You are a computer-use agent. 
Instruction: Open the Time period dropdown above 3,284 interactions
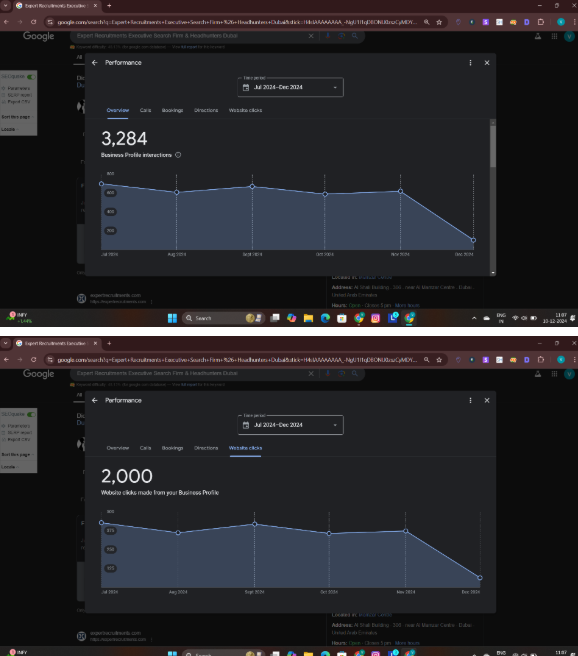[291, 87]
